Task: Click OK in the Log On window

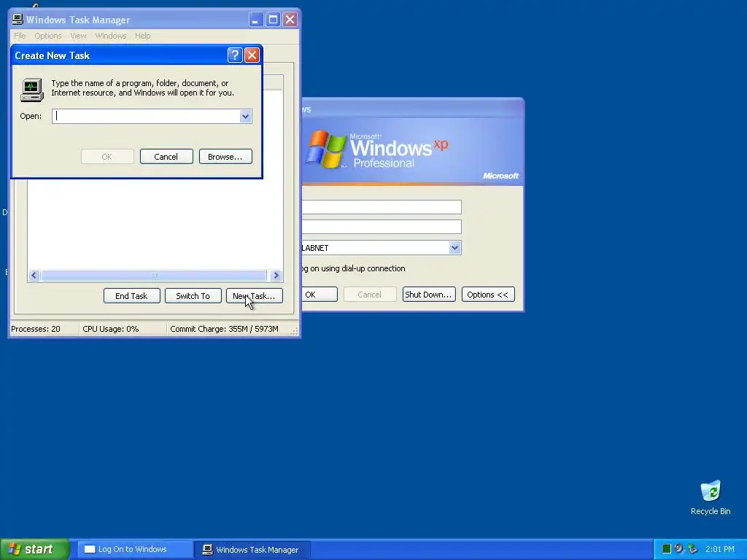Action: [x=320, y=295]
